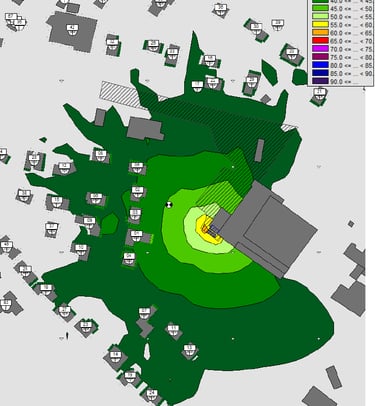Click the purple 75.0 to 80 legend swatch
The width and height of the screenshot is (375, 406).
pyautogui.click(x=320, y=57)
